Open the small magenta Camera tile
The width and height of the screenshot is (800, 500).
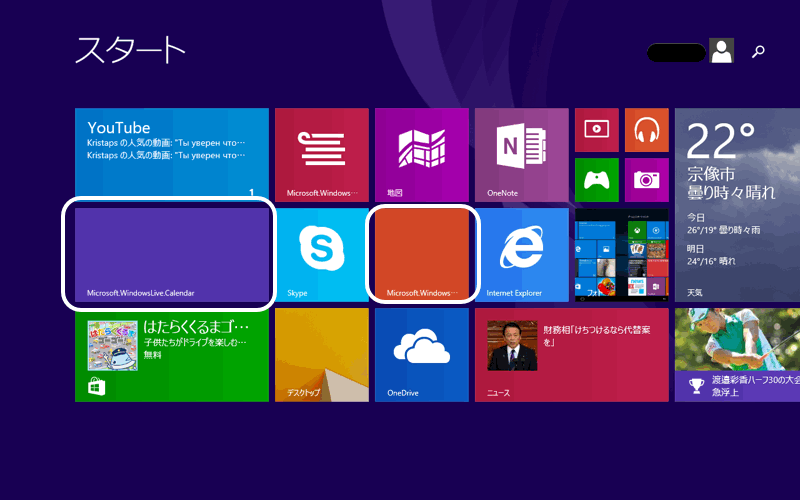[646, 180]
